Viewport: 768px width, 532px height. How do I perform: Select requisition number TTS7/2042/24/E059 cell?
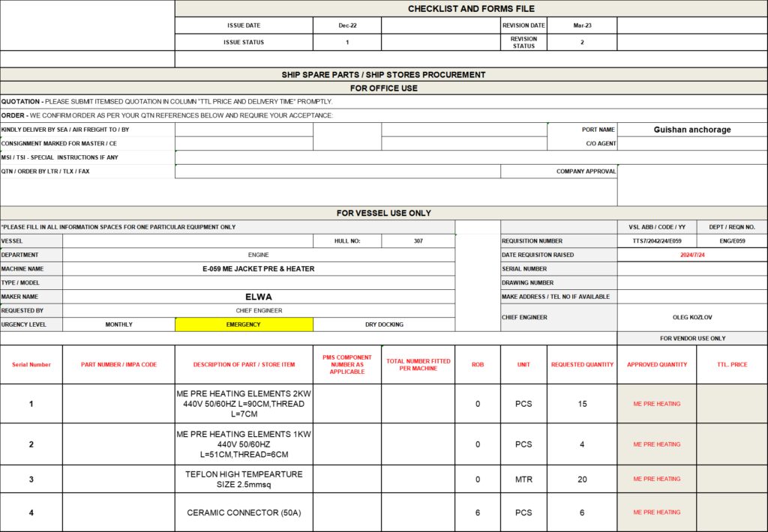[x=656, y=241]
